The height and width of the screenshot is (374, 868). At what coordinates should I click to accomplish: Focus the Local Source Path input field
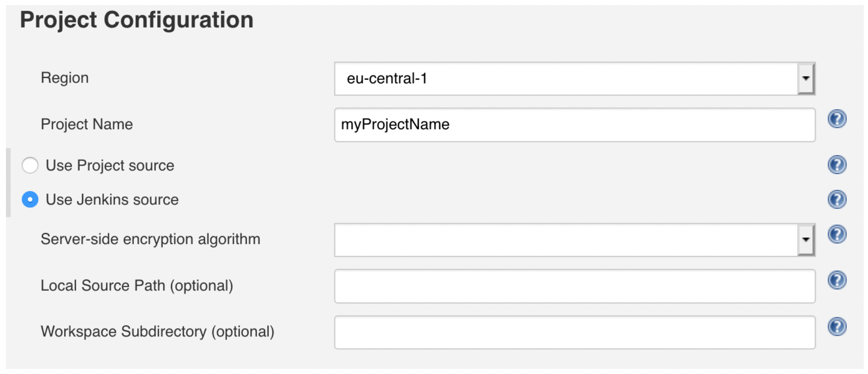[574, 286]
